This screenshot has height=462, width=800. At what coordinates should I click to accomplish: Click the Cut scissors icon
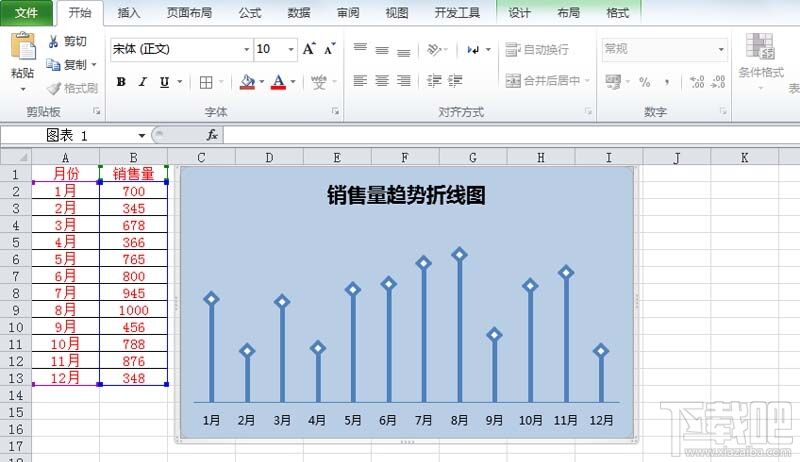tap(53, 41)
